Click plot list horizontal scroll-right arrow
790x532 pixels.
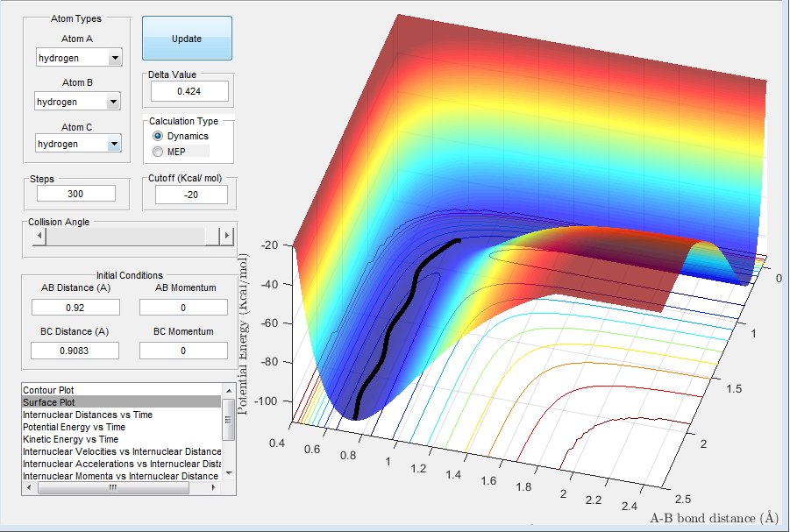pos(214,487)
